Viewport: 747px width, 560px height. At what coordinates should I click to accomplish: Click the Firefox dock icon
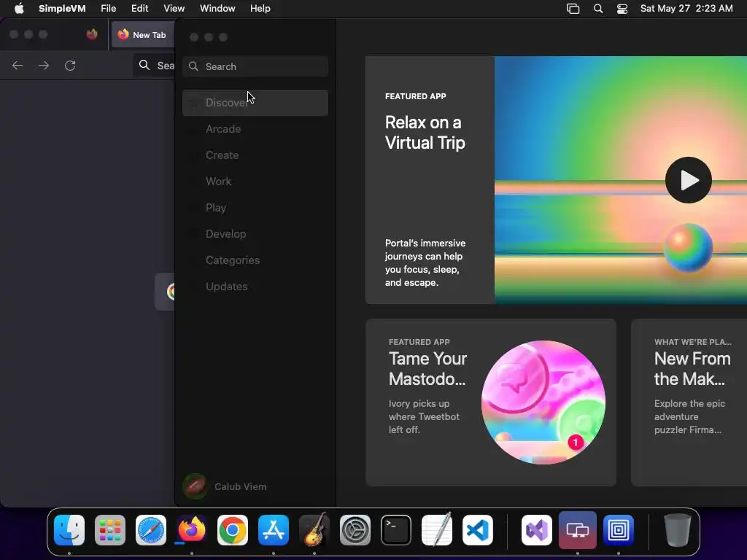click(x=192, y=530)
